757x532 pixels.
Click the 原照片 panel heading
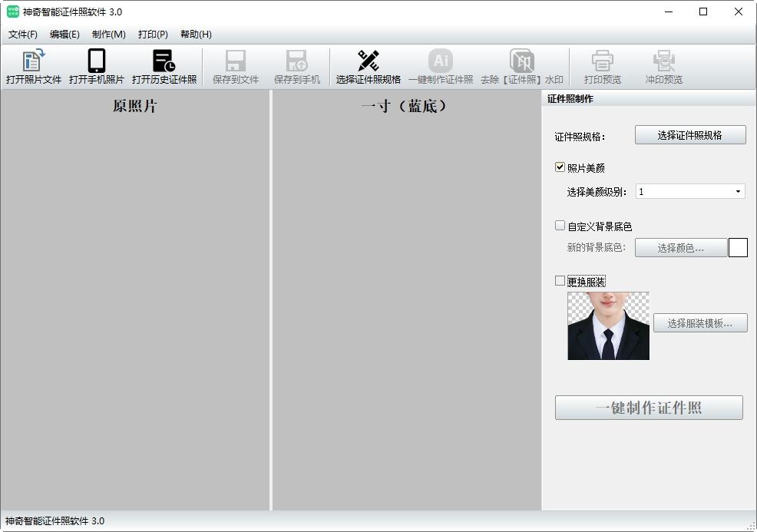click(135, 106)
